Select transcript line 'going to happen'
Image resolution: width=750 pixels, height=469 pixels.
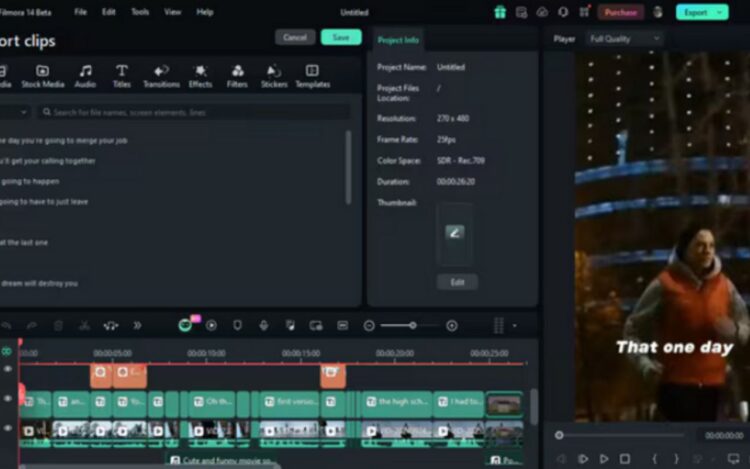point(30,182)
